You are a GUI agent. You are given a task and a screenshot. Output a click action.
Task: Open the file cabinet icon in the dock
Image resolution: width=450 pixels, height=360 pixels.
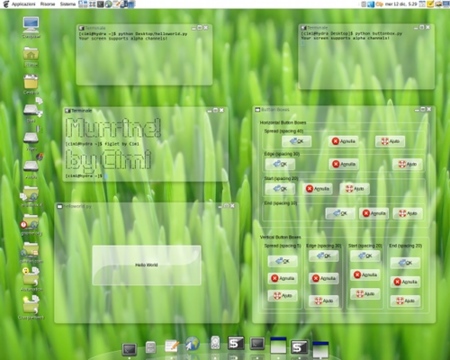pyautogui.click(x=150, y=347)
